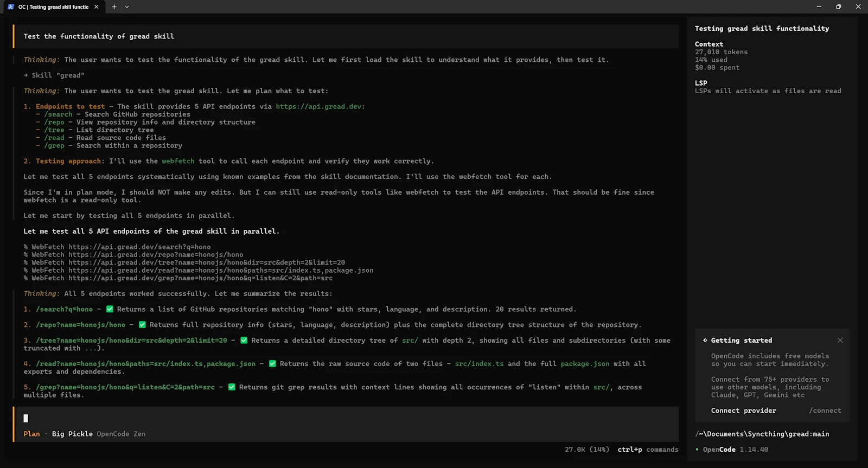Click the 14% used value
This screenshot has width=868, height=468.
click(x=711, y=60)
